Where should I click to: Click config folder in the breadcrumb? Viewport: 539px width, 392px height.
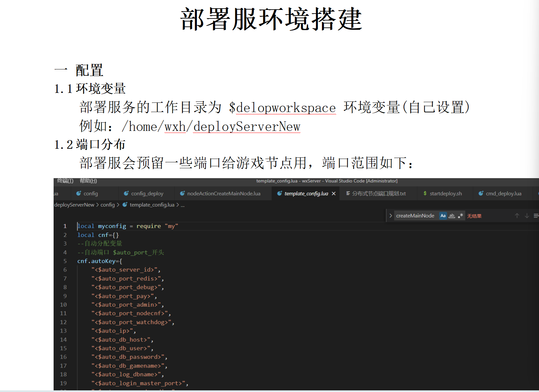click(108, 205)
